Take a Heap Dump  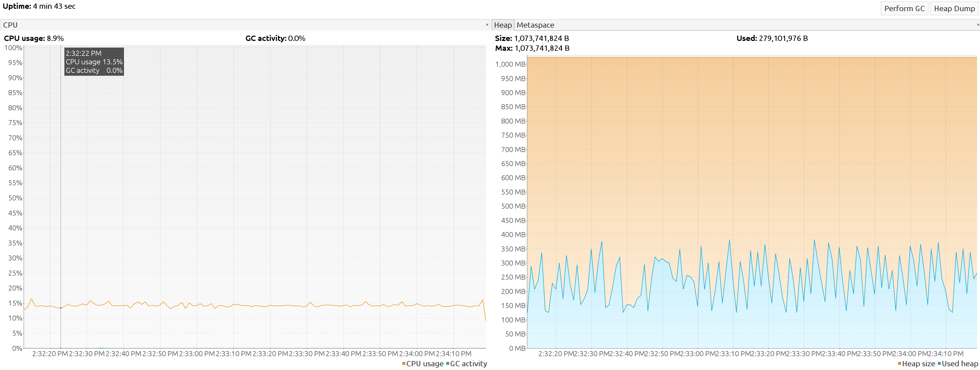(954, 8)
